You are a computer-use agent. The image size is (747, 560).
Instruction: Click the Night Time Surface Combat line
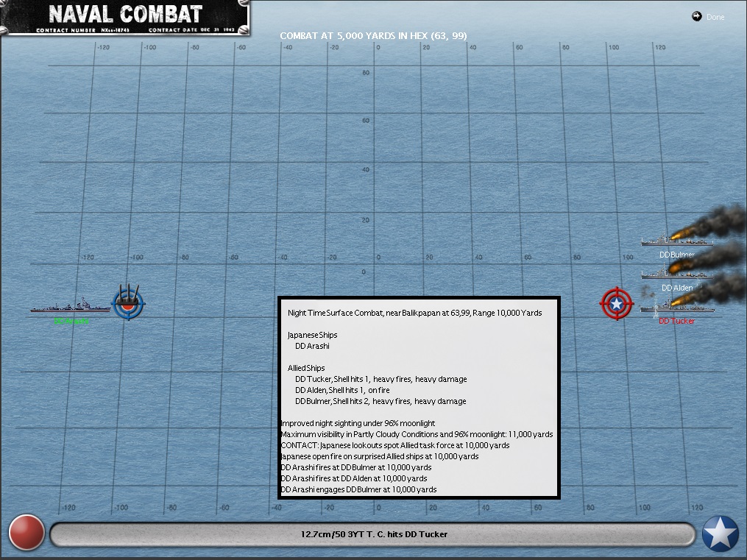click(415, 313)
